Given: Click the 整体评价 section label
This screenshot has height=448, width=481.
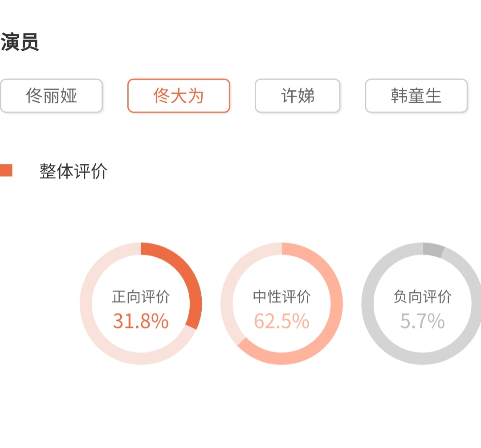Looking at the screenshot, I should click(x=73, y=171).
